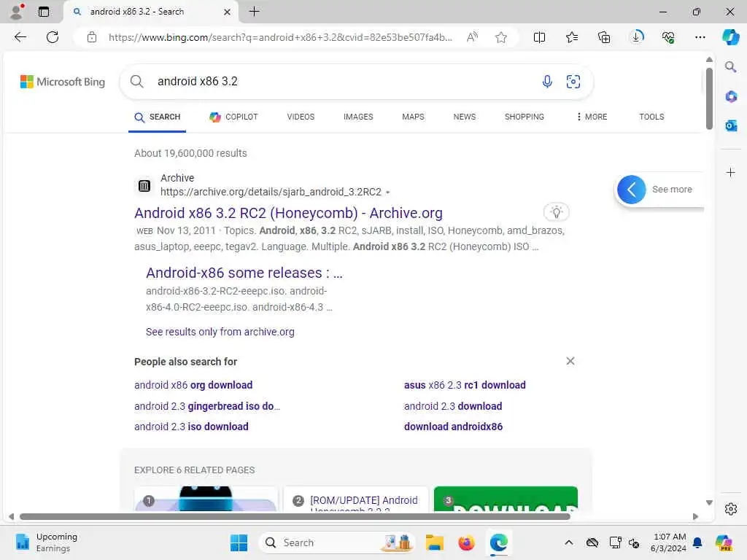
Task: Show hidden system tray icons
Action: [569, 542]
